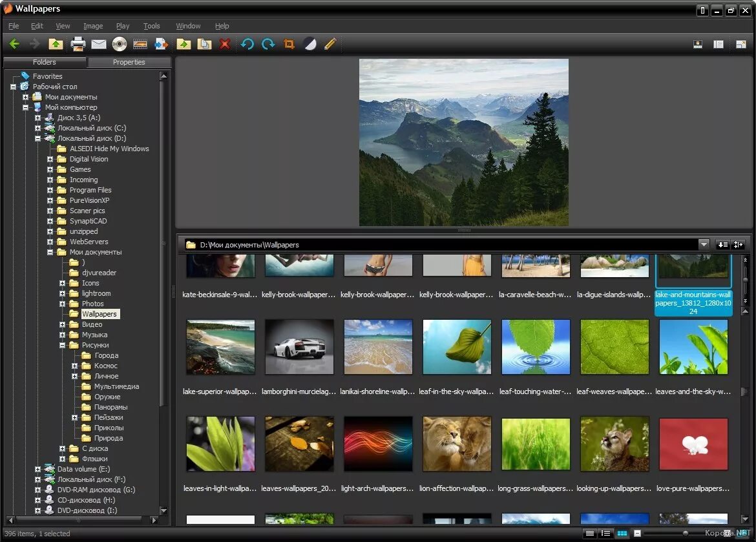Collapse the Рабочий стол tree node
The width and height of the screenshot is (756, 542).
tap(13, 87)
